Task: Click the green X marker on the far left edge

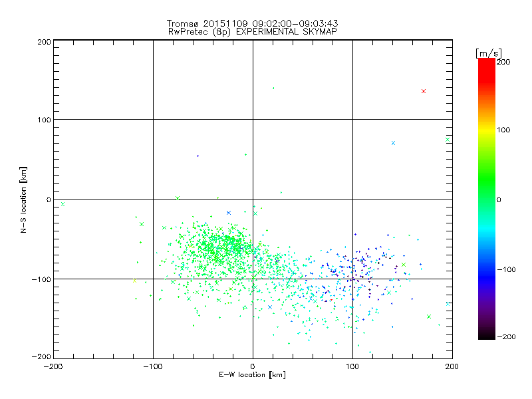Action: pos(63,204)
